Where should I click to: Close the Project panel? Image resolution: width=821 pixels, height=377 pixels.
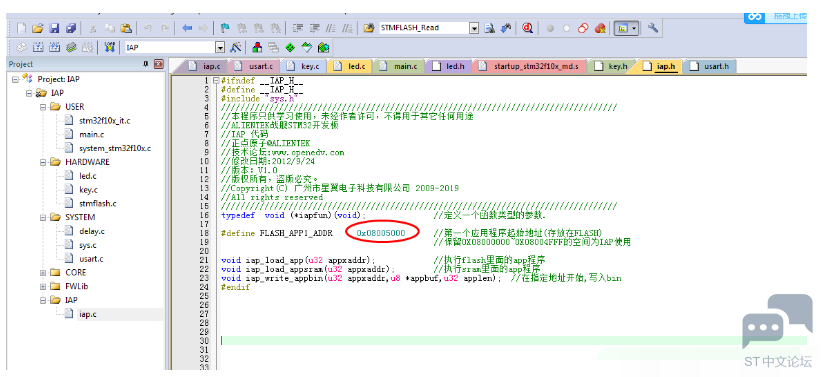tap(159, 64)
